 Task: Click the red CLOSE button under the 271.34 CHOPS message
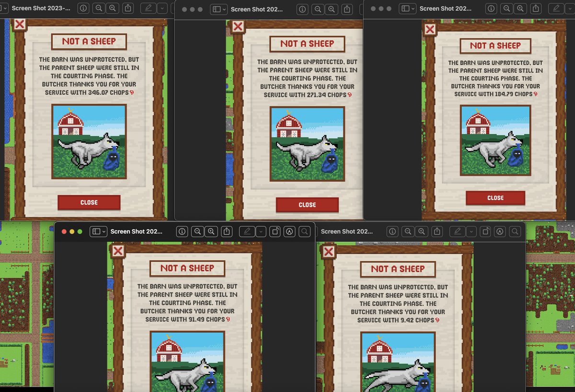307,205
